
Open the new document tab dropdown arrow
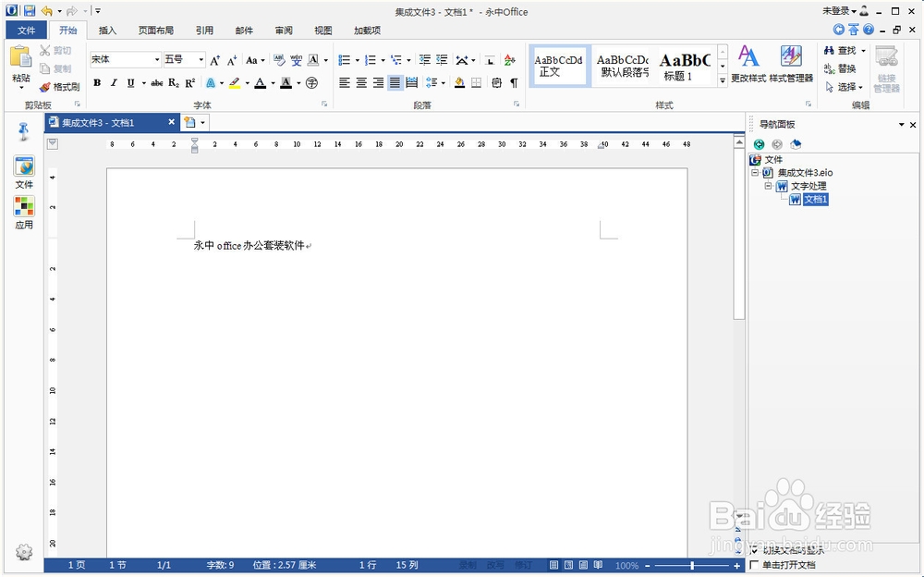202,123
